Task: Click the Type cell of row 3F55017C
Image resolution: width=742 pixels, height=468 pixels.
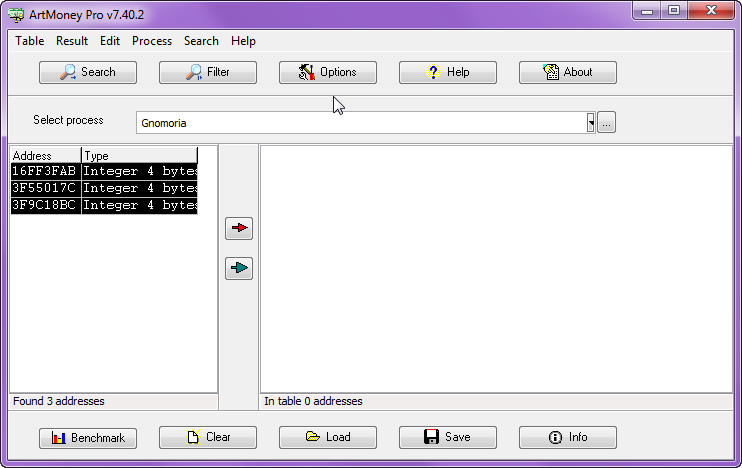Action: 140,188
